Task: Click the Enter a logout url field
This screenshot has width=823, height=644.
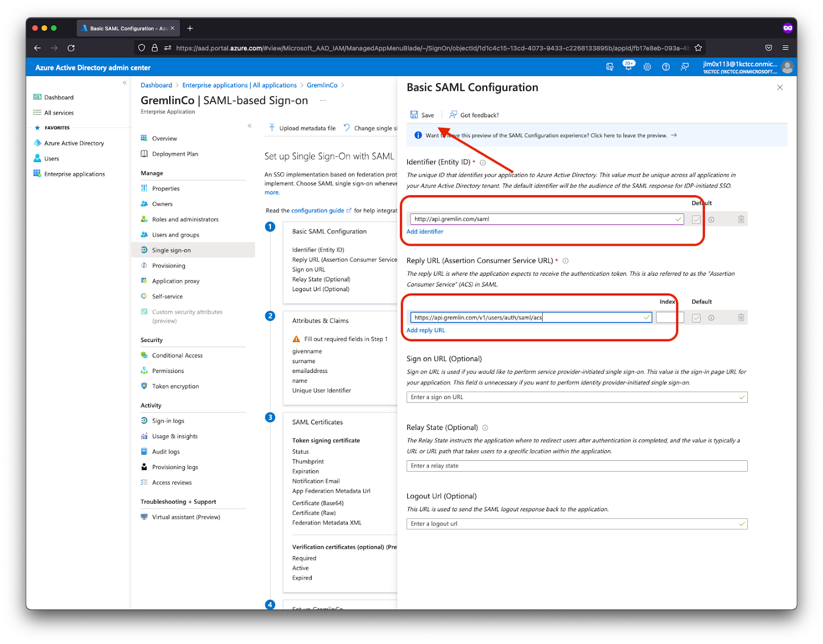Action: tap(577, 524)
